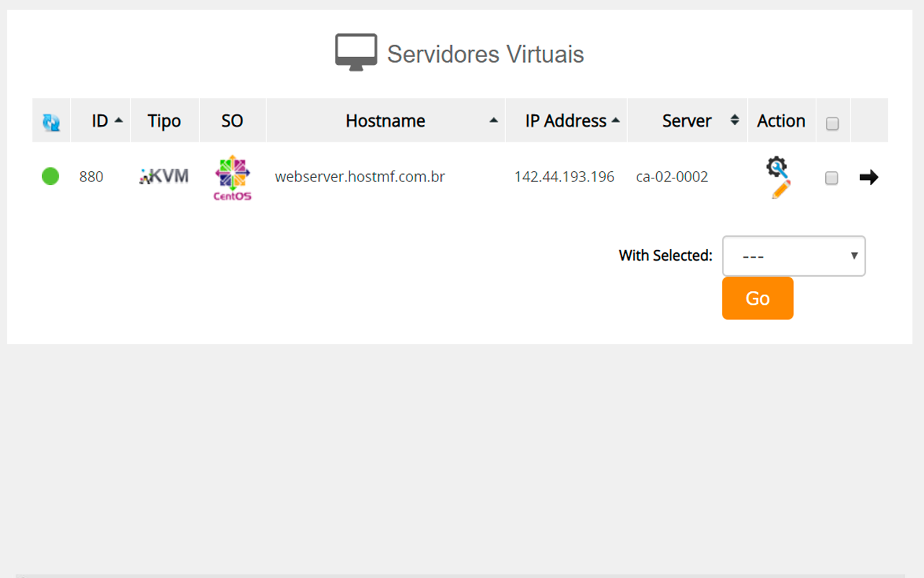The height and width of the screenshot is (578, 924).
Task: Click the Action column header
Action: click(781, 121)
